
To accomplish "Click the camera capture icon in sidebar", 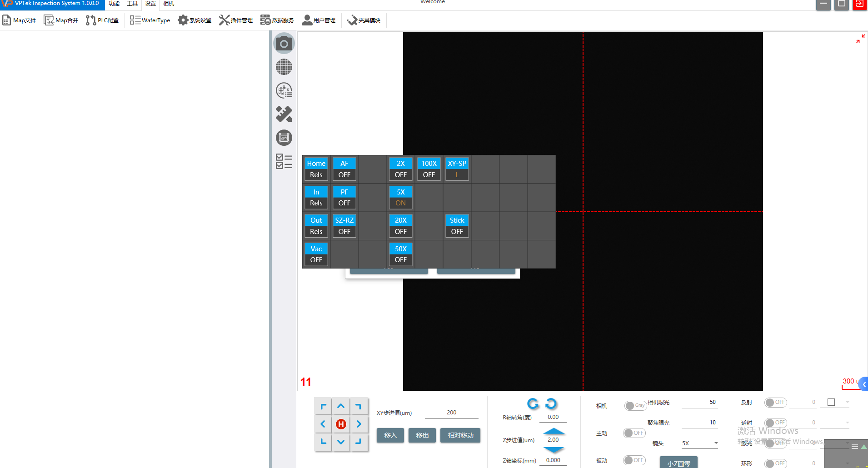I will pos(284,44).
